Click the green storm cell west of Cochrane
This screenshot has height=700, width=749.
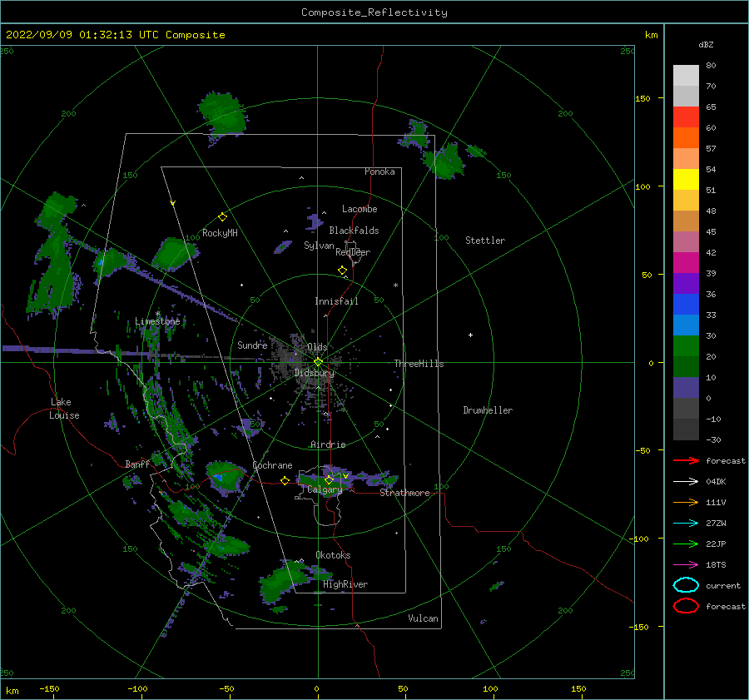(x=226, y=475)
